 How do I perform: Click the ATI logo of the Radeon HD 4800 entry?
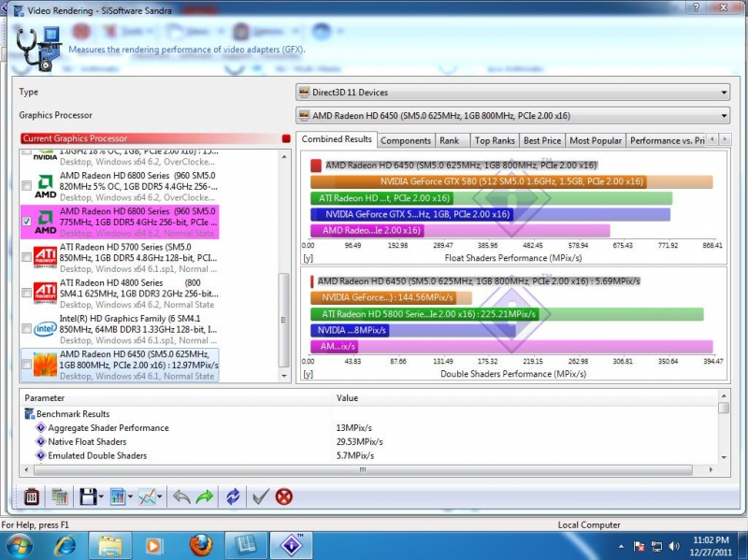coord(45,293)
